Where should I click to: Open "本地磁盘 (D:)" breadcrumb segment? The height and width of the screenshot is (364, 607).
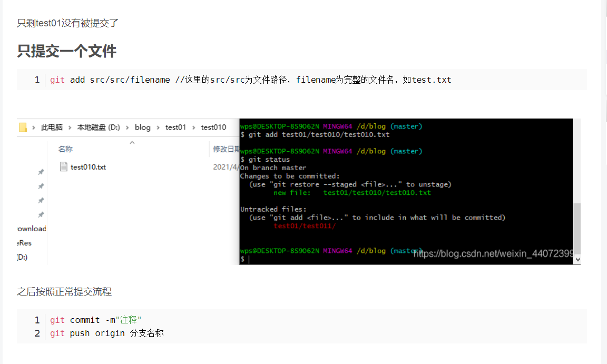tap(99, 127)
